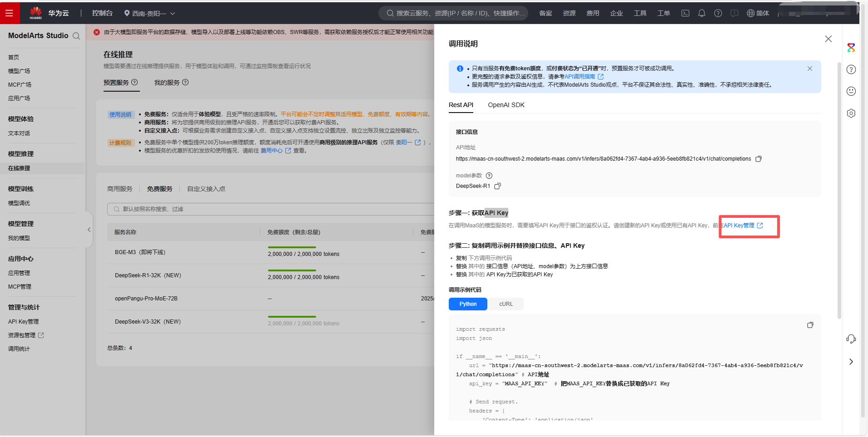Open the 贵阳一 region link

[x=408, y=142]
